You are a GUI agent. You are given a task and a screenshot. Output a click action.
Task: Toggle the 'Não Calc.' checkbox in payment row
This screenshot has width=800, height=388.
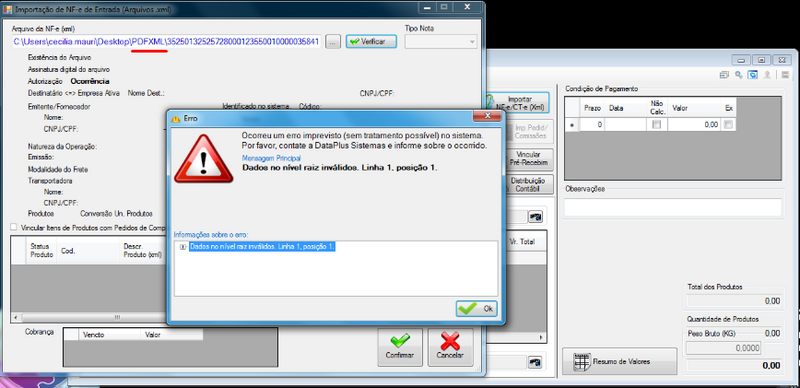pos(657,124)
